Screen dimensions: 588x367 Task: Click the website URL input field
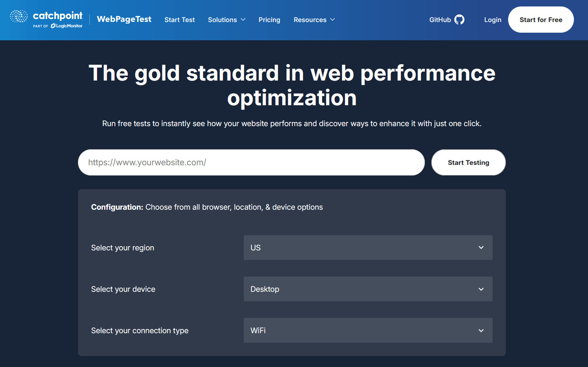251,162
